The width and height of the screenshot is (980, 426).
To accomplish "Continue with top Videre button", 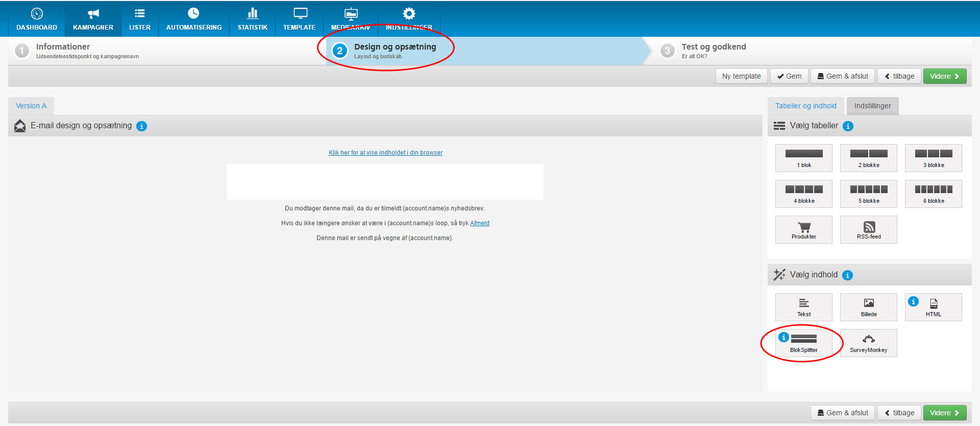I will (x=945, y=76).
